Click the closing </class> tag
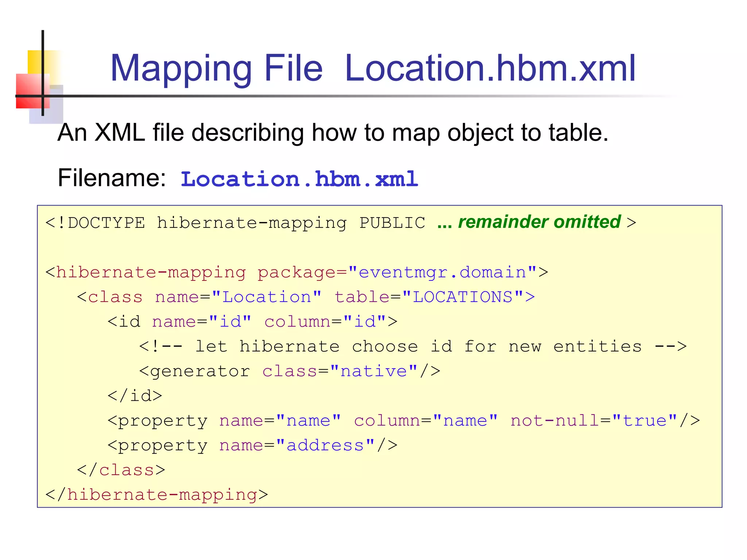Viewport: 747px width, 560px height. [x=121, y=470]
